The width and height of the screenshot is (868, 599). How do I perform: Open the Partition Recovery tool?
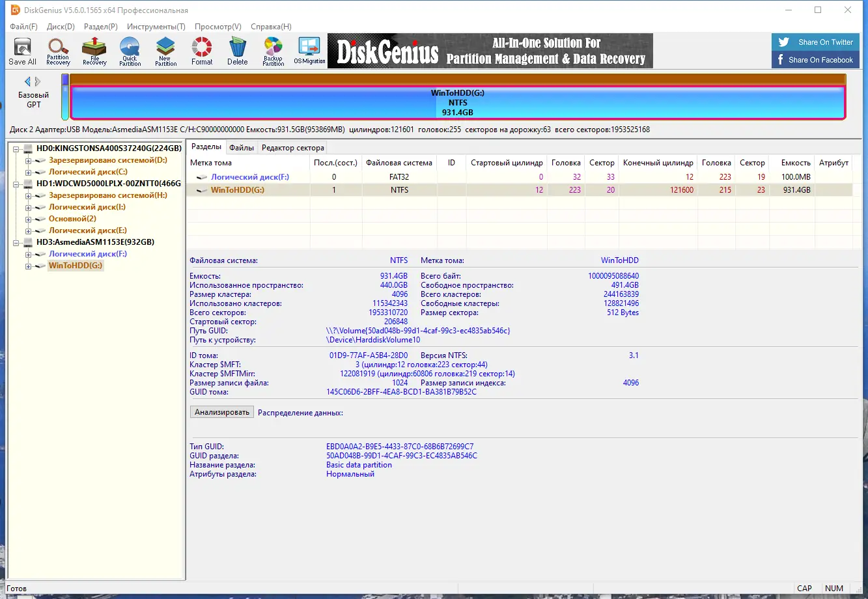pos(58,51)
